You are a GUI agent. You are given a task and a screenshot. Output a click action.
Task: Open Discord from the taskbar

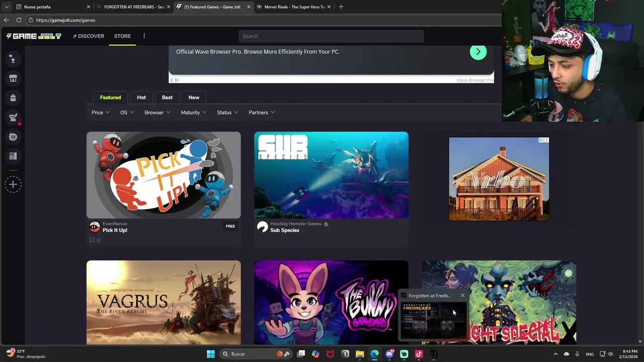(389, 354)
